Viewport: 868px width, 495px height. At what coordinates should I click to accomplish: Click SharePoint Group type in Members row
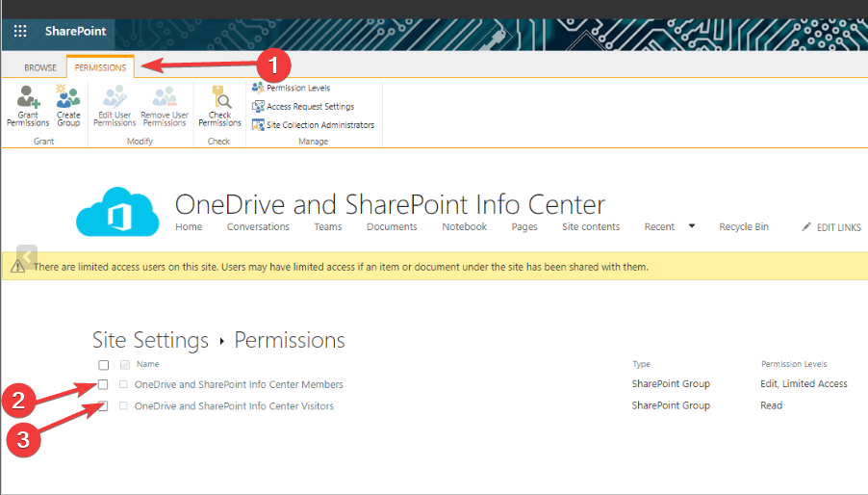tap(671, 383)
